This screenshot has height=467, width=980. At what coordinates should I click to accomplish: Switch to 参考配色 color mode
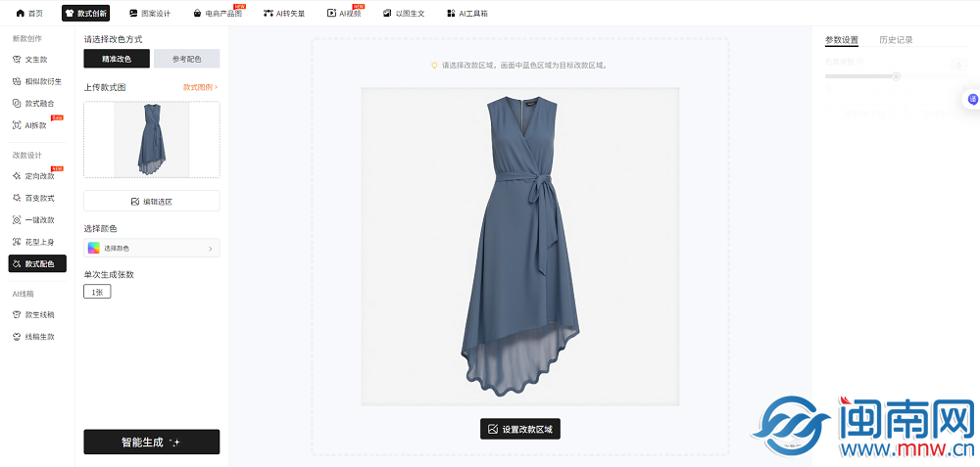click(x=186, y=59)
